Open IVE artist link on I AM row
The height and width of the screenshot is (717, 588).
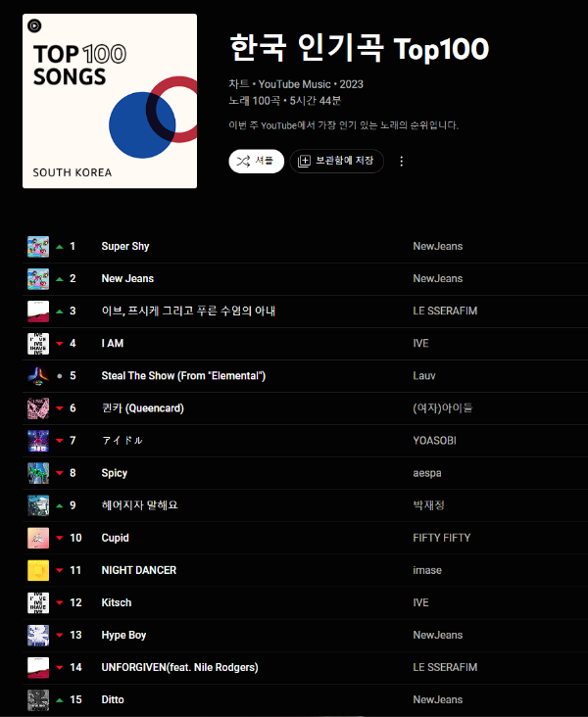click(x=421, y=344)
